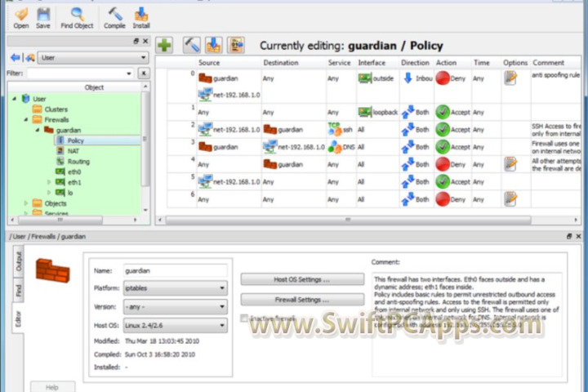Install firewall with the main toolbar Install icon
The image size is (588, 392).
(x=141, y=18)
